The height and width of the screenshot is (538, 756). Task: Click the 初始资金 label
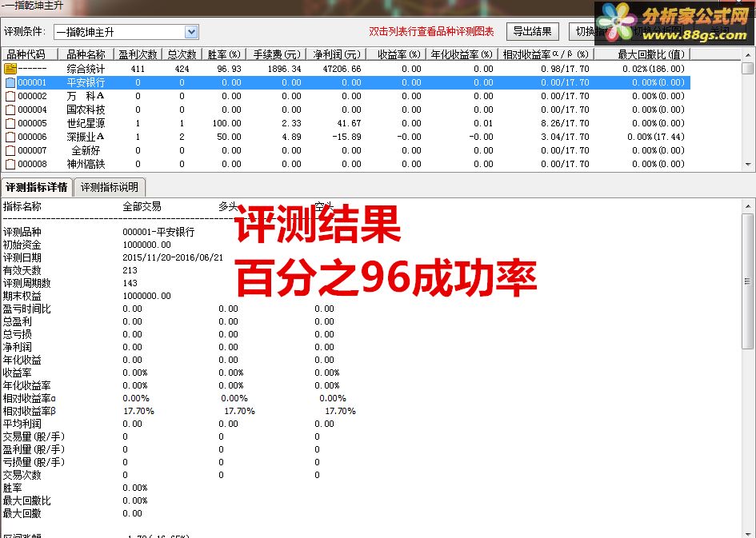22,245
